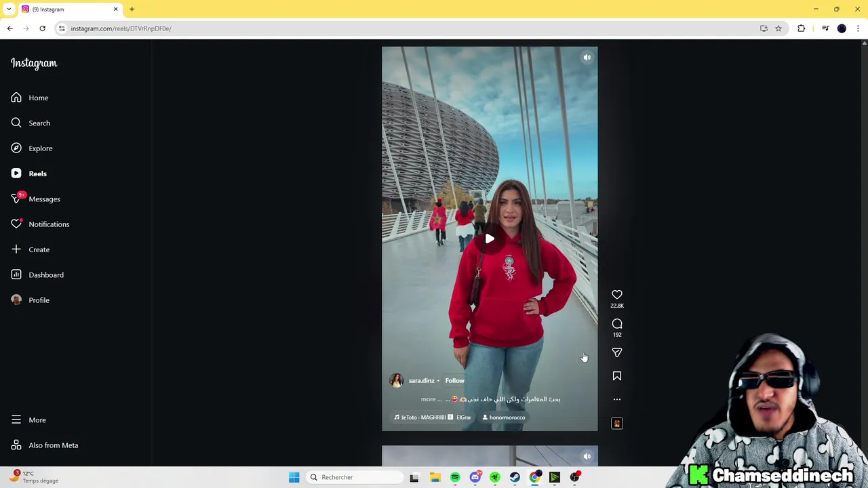Click the Instagram logo
868x488 pixels.
tap(34, 63)
